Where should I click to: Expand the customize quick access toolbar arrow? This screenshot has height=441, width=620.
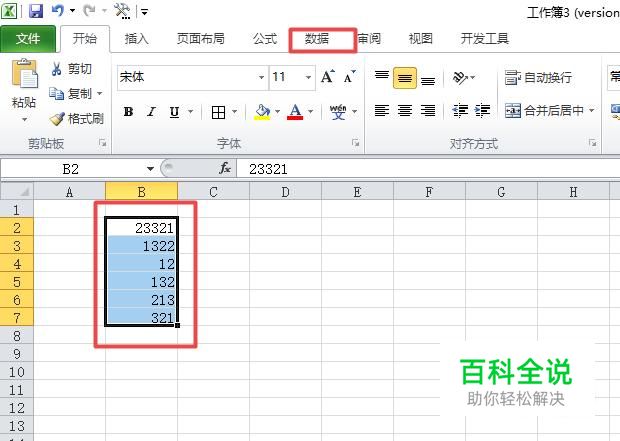point(145,12)
